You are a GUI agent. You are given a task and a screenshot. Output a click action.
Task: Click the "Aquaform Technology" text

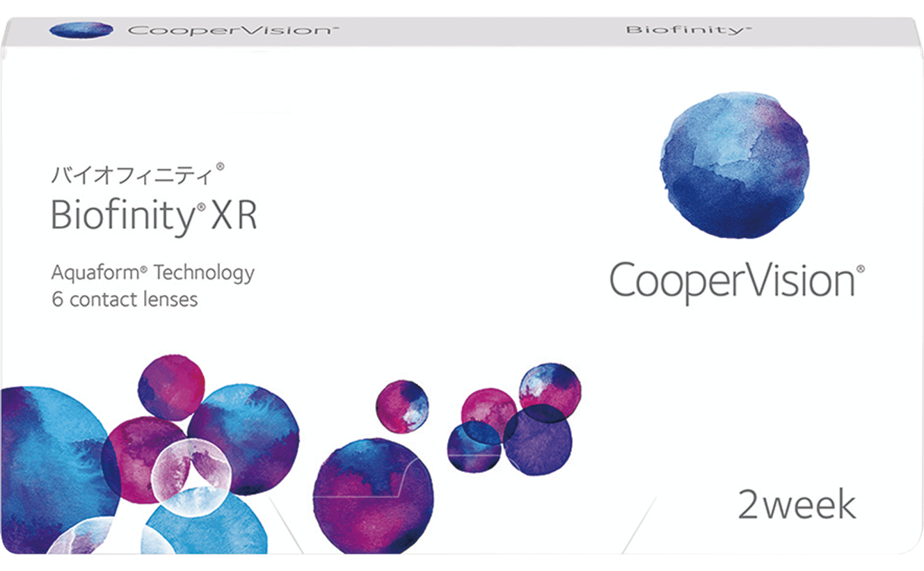(x=153, y=273)
